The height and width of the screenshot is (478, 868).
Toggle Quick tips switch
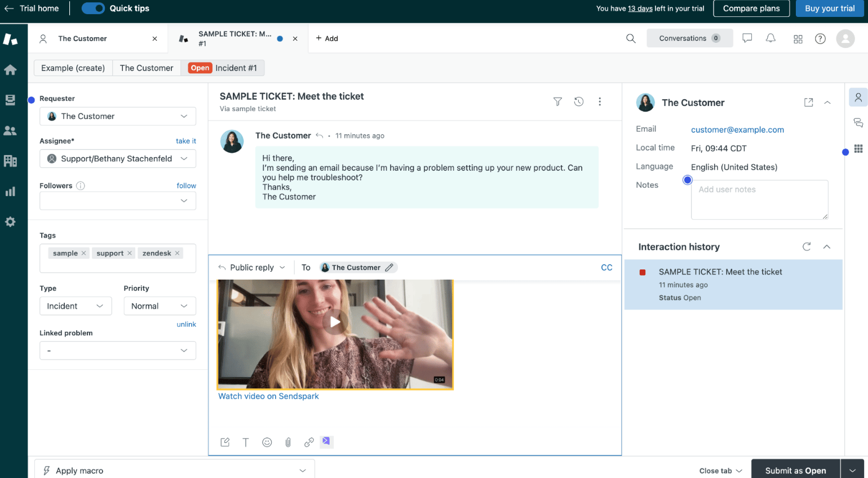pyautogui.click(x=93, y=8)
